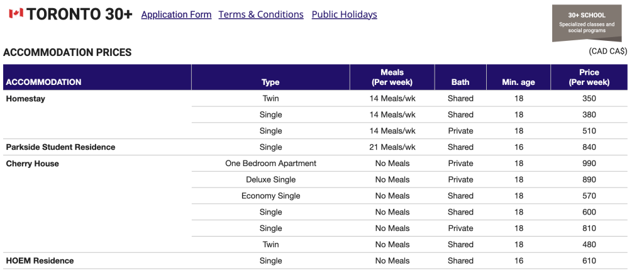Click the Deluxe Single type cell

(x=270, y=180)
